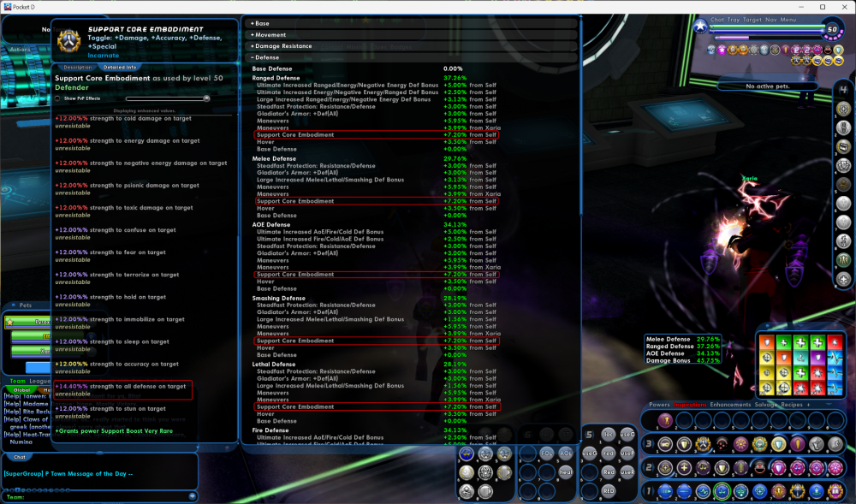
Task: Expand the Base attributes section
Action: (261, 24)
